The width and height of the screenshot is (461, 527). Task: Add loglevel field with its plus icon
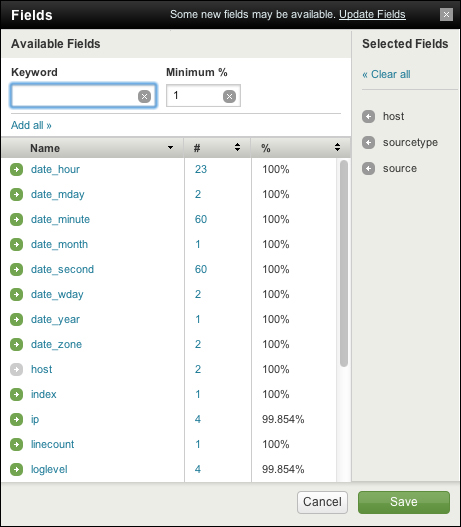(x=16, y=469)
